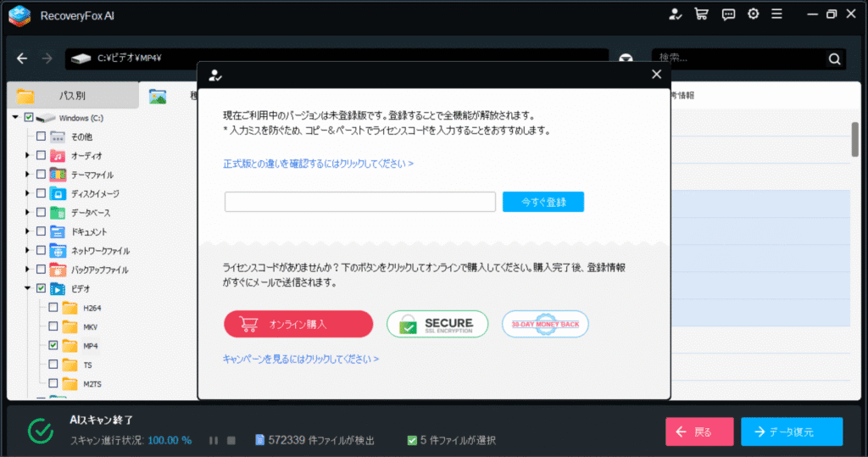The image size is (868, 457).
Task: Click the Windows (C:) drive icon
Action: pyautogui.click(x=46, y=118)
